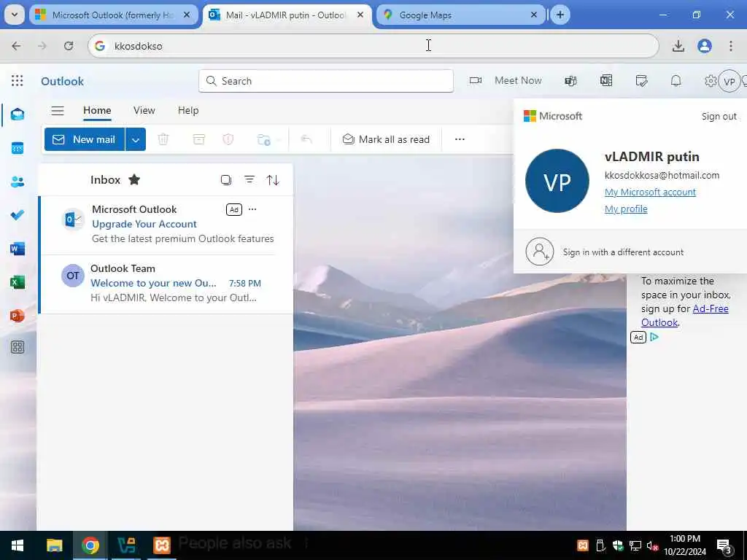
Task: Open the browser tab list chevron
Action: (x=15, y=15)
